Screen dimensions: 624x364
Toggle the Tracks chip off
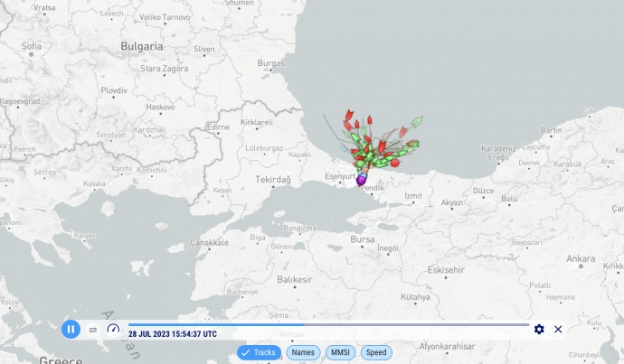[x=259, y=352]
